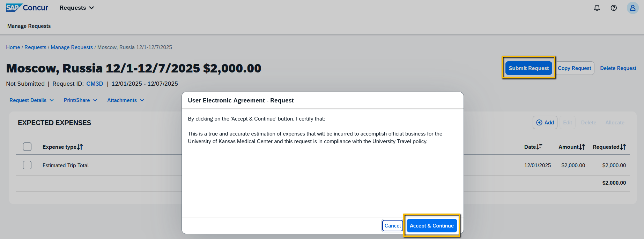Viewport: 644px width, 239px height.
Task: Cancel the User Electronic Agreement dialog
Action: [x=392, y=226]
